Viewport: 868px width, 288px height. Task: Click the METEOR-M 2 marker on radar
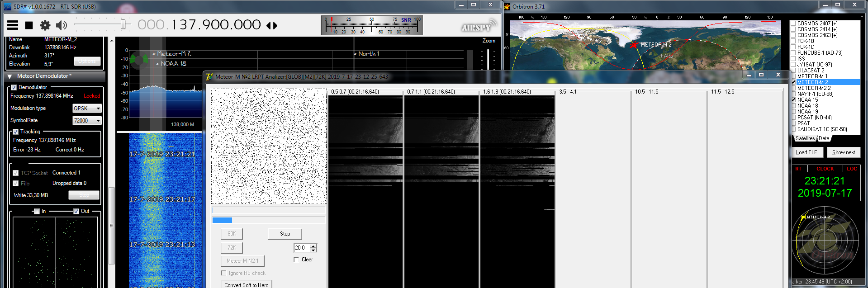[x=803, y=217]
